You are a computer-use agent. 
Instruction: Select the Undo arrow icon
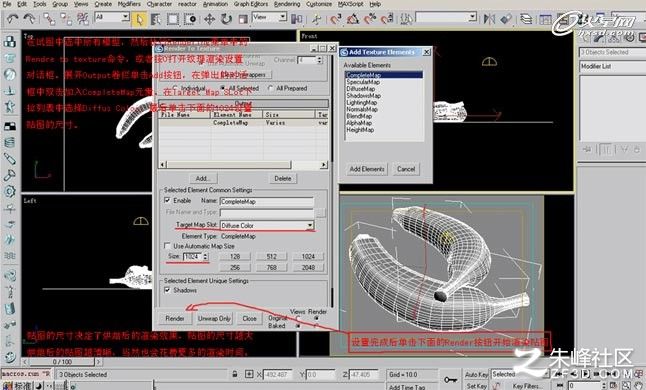pos(12,19)
